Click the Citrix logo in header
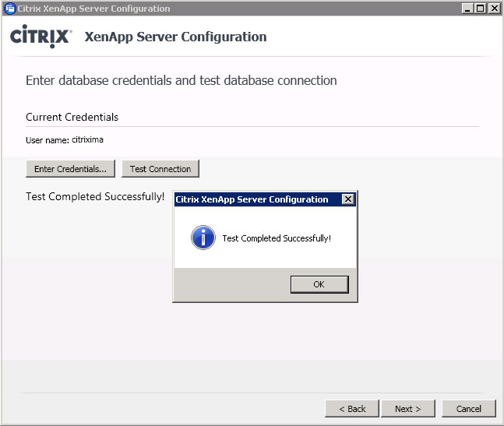The image size is (504, 426). [x=41, y=37]
